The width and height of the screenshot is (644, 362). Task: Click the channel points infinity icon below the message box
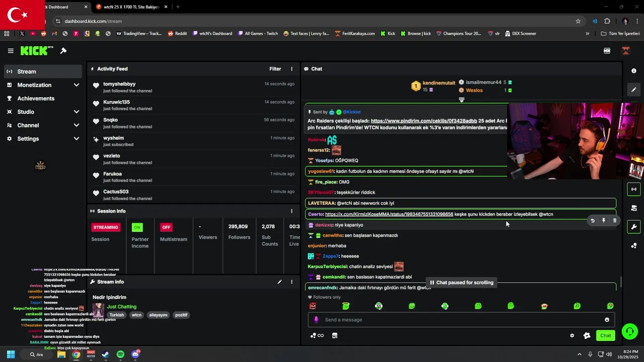point(317,336)
